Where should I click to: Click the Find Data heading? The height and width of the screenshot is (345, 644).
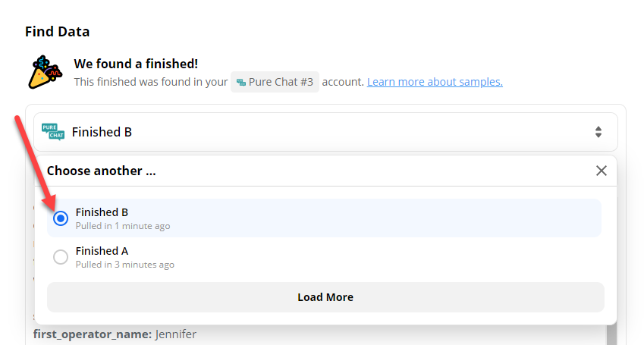(x=57, y=32)
